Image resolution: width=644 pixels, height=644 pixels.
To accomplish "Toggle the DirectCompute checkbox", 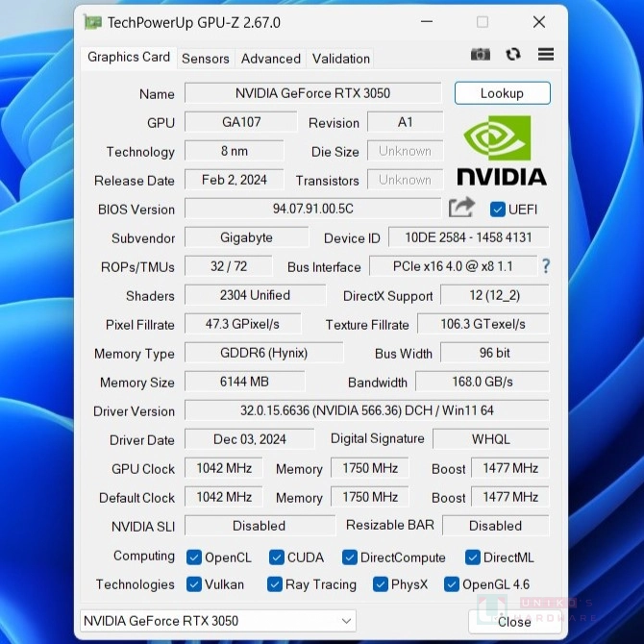I will [350, 557].
